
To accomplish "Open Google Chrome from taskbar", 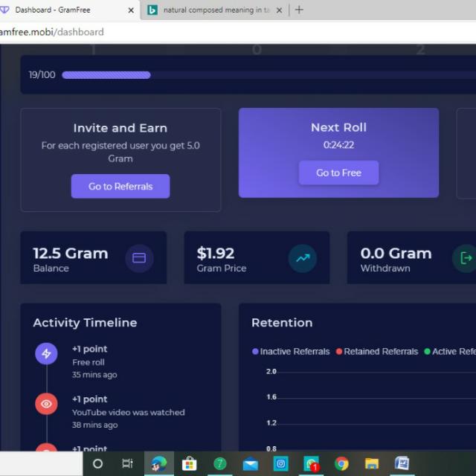I will [341, 463].
